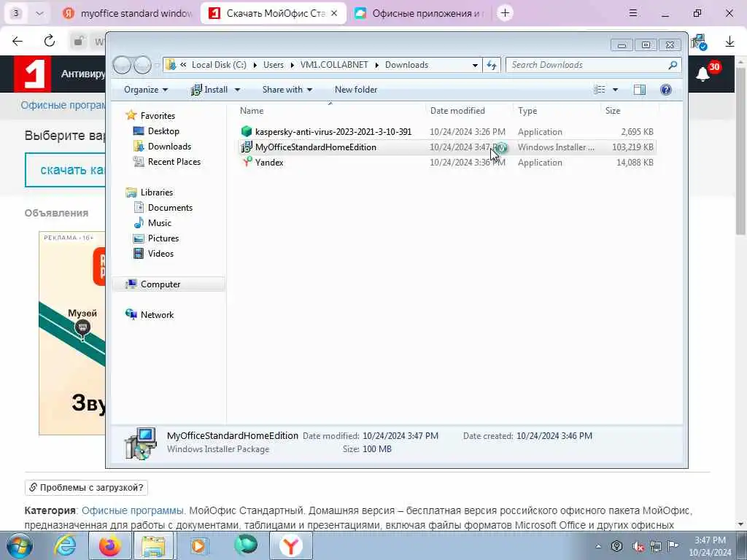Open the Share with menu
Image resolution: width=747 pixels, height=560 pixels.
click(x=287, y=90)
